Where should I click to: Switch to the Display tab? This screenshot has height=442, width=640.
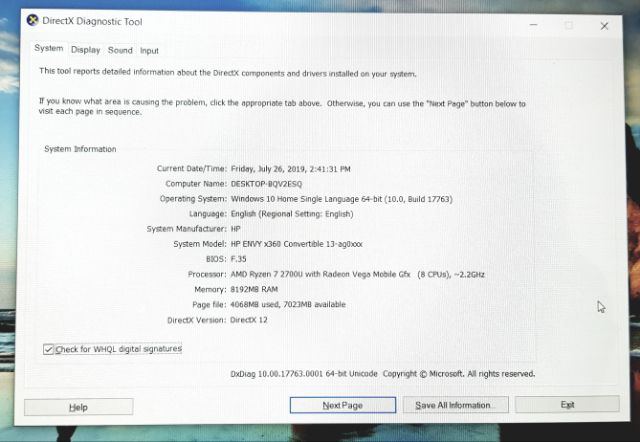click(85, 50)
